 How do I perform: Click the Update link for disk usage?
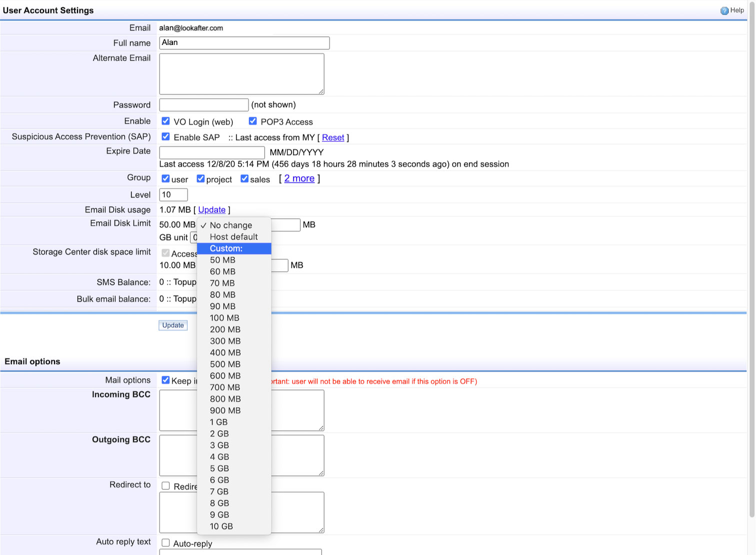coord(211,210)
